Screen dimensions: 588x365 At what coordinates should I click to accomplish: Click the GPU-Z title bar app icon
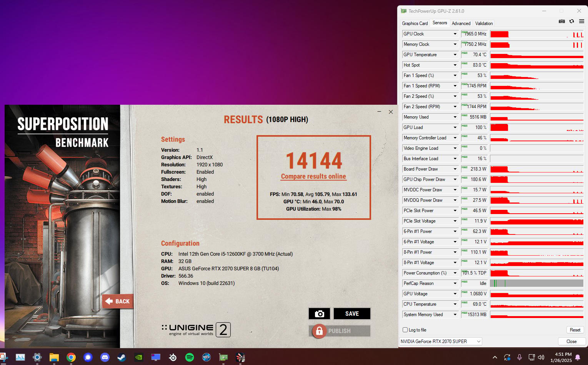coord(403,11)
